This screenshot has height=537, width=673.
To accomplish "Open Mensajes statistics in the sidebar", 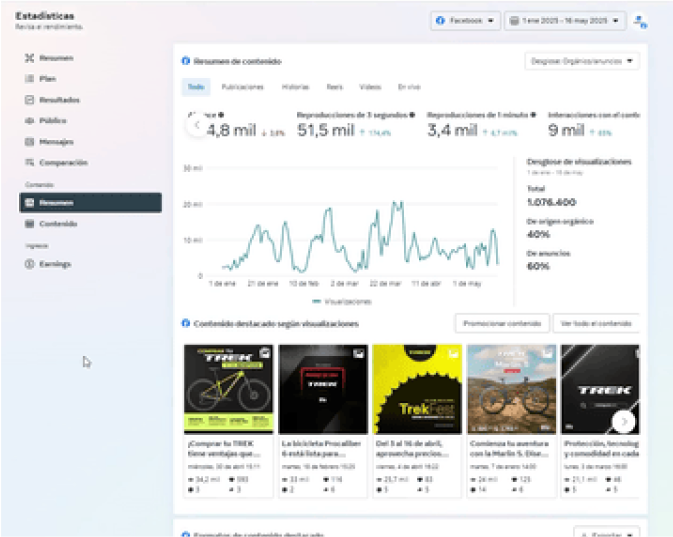I will click(55, 142).
